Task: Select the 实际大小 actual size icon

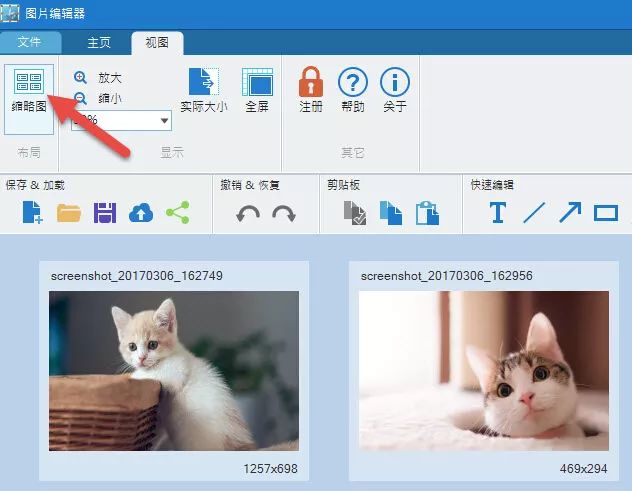Action: 203,84
